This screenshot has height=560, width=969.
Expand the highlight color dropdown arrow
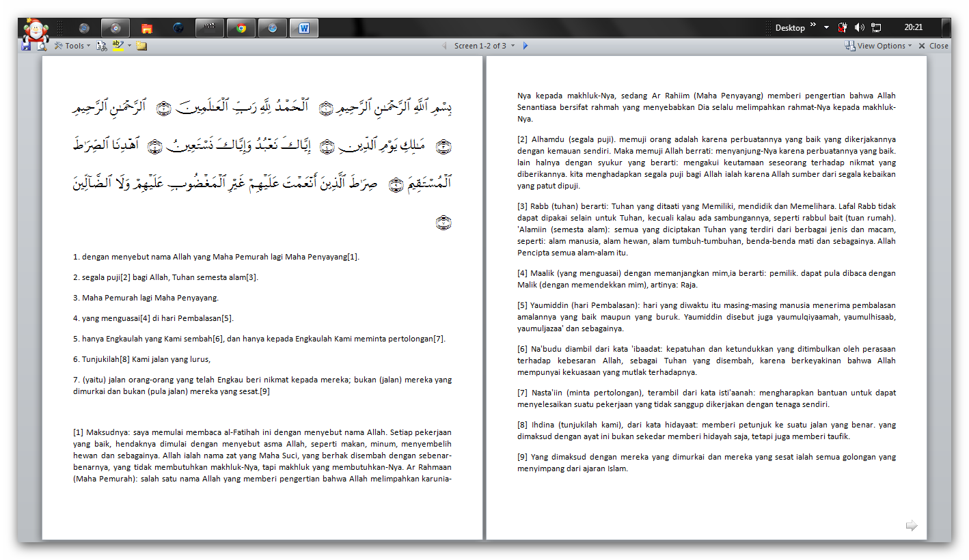[x=129, y=46]
